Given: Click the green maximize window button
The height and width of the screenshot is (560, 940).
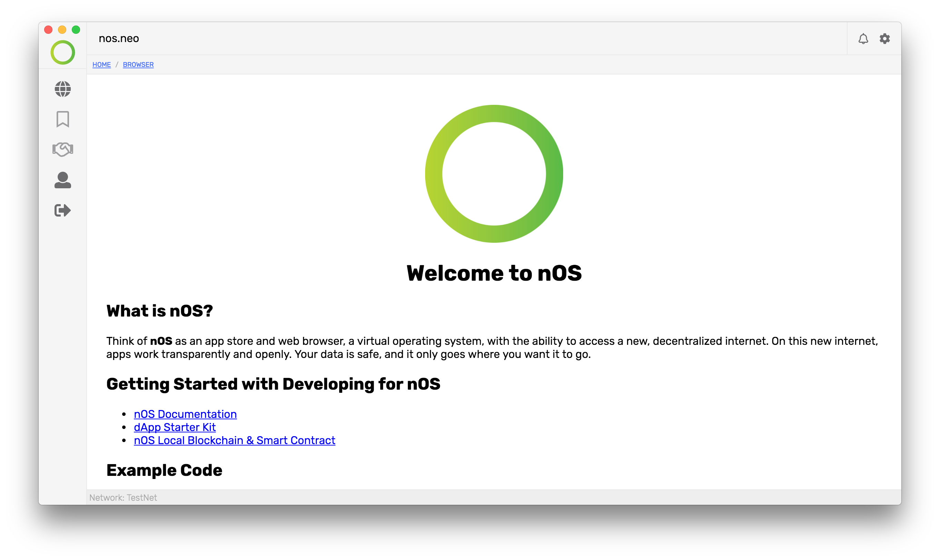Looking at the screenshot, I should click(x=76, y=29).
